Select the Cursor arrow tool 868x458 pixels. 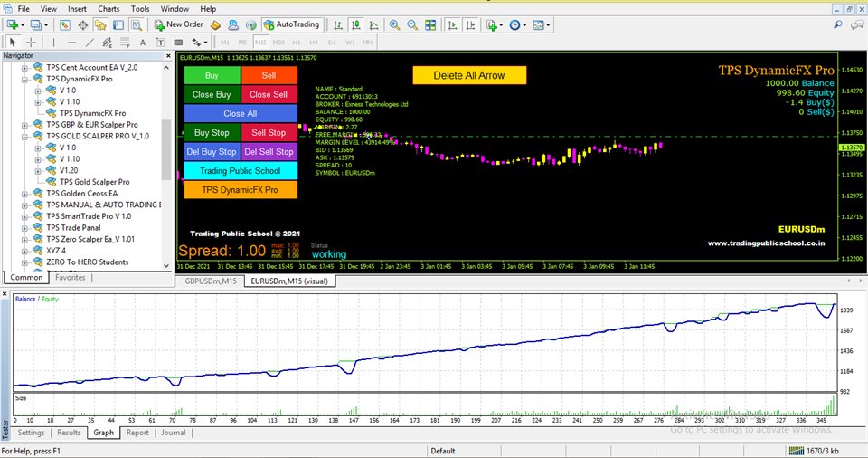pyautogui.click(x=13, y=43)
